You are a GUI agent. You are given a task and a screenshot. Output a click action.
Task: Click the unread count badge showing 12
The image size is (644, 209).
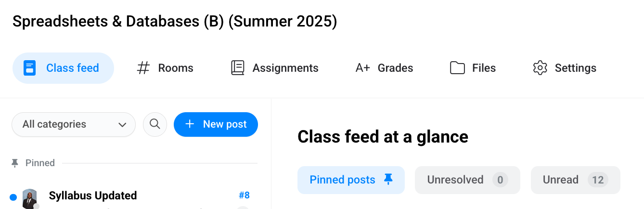coord(598,180)
